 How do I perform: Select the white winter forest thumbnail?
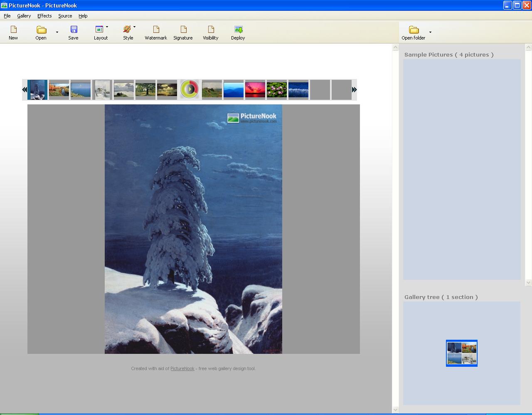click(102, 90)
